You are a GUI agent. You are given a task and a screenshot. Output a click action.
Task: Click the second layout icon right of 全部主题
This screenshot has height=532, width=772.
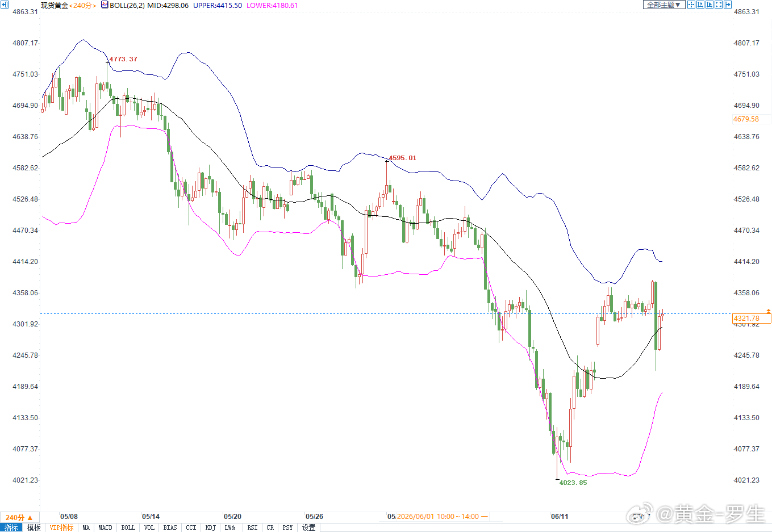coord(700,5)
